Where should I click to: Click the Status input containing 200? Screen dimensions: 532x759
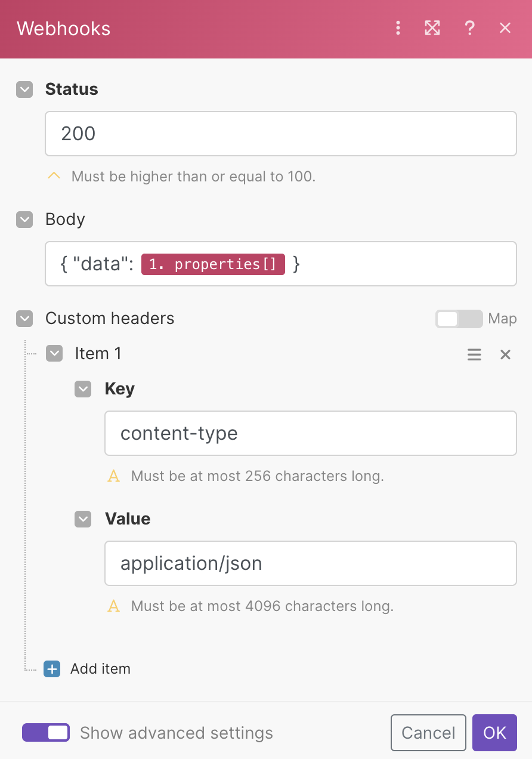pos(280,134)
